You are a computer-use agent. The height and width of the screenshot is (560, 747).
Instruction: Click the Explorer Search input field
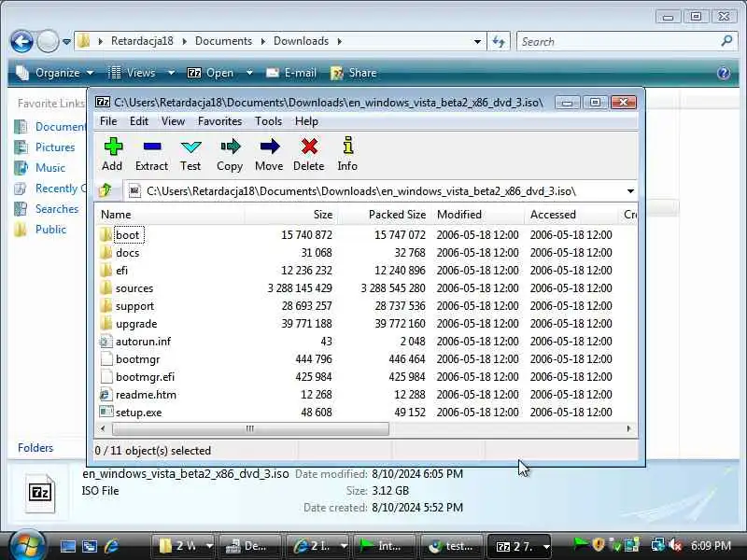pyautogui.click(x=619, y=41)
